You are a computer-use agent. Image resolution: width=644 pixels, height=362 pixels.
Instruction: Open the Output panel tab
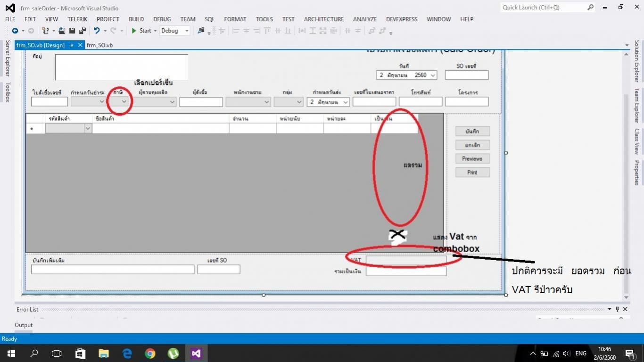[x=24, y=325]
